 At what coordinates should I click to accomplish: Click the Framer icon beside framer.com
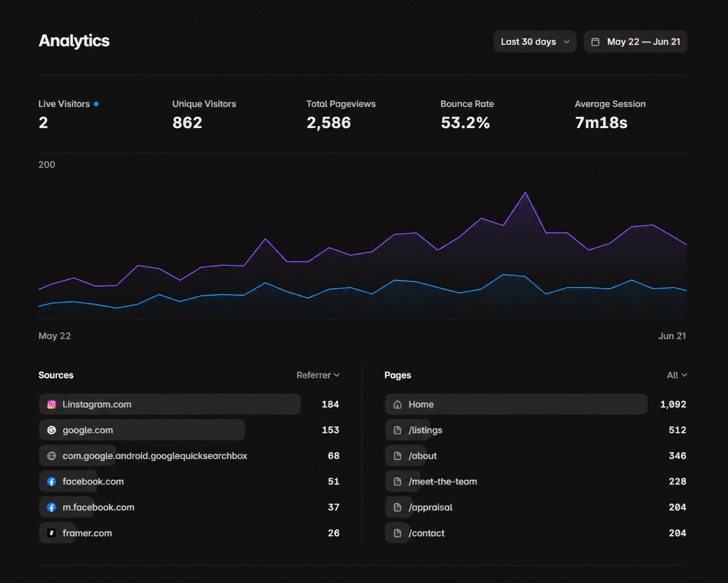51,533
